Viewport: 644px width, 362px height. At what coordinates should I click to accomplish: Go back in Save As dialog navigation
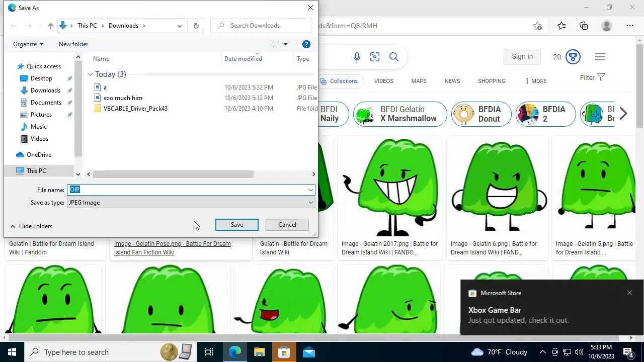[14, 26]
